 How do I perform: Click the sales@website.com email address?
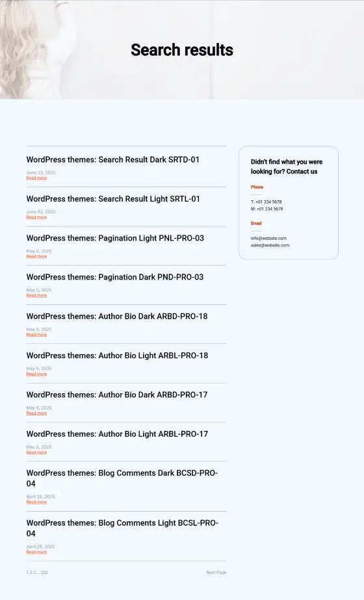coord(270,245)
